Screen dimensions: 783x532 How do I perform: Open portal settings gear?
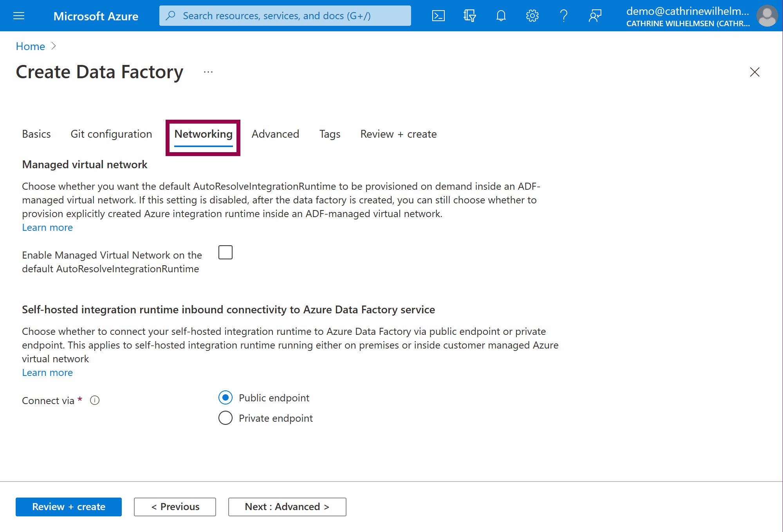click(x=532, y=16)
